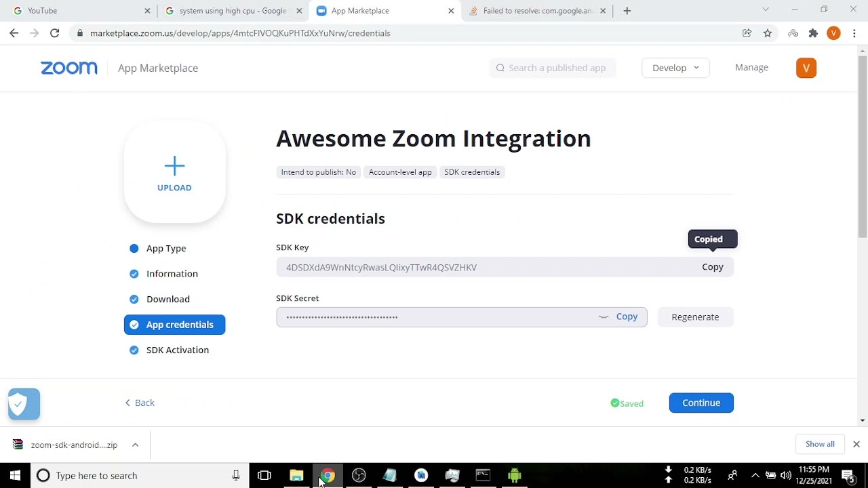Close the YouTube tab
868x488 pixels.
point(148,11)
